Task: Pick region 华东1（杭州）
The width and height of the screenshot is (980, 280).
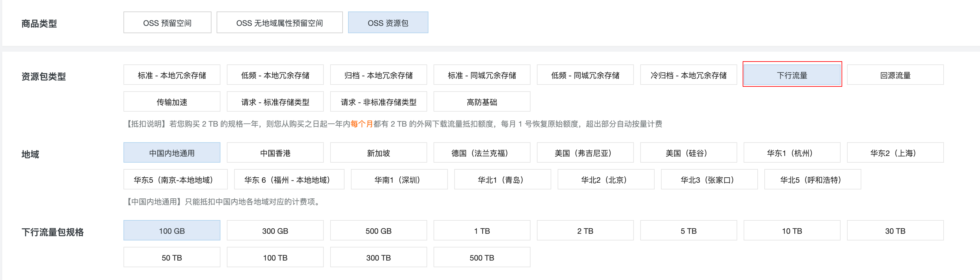Action: (792, 152)
